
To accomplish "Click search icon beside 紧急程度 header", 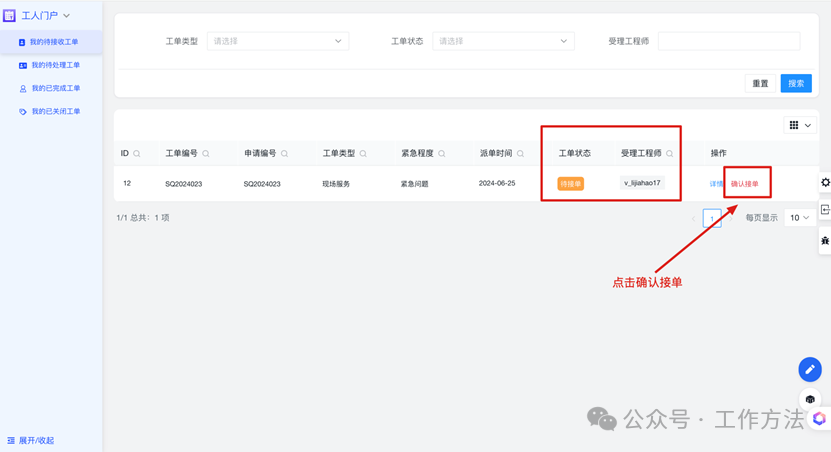I will coord(441,154).
